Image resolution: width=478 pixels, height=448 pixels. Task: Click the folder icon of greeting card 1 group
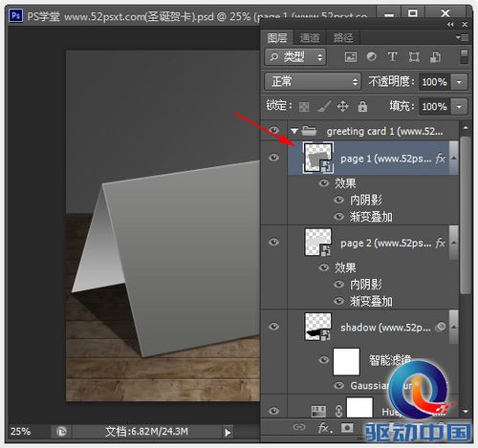pos(309,131)
